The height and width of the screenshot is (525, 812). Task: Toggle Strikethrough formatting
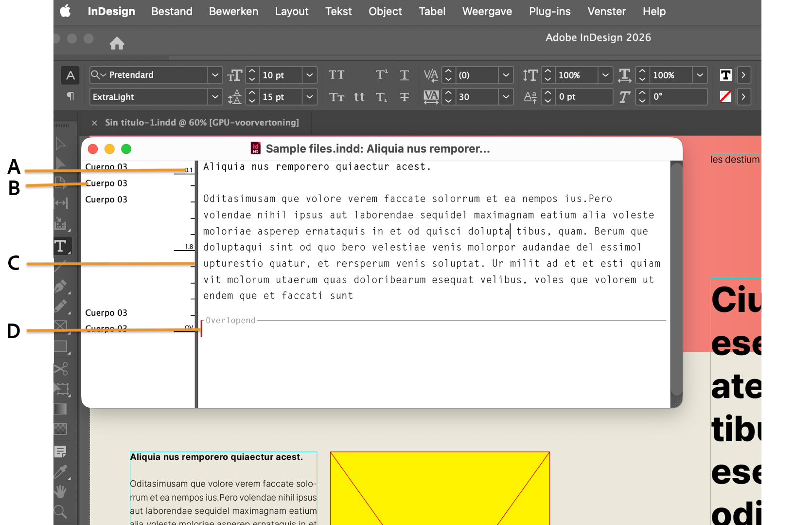click(x=404, y=97)
